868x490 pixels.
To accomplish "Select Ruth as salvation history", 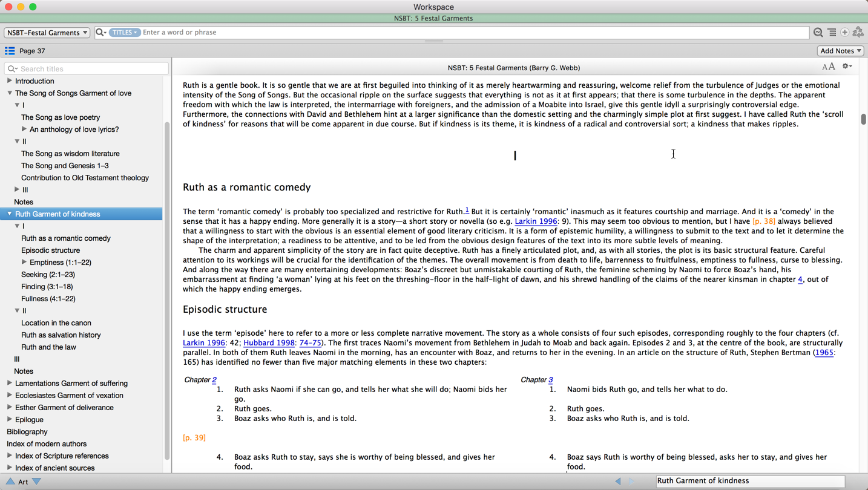I will point(61,335).
